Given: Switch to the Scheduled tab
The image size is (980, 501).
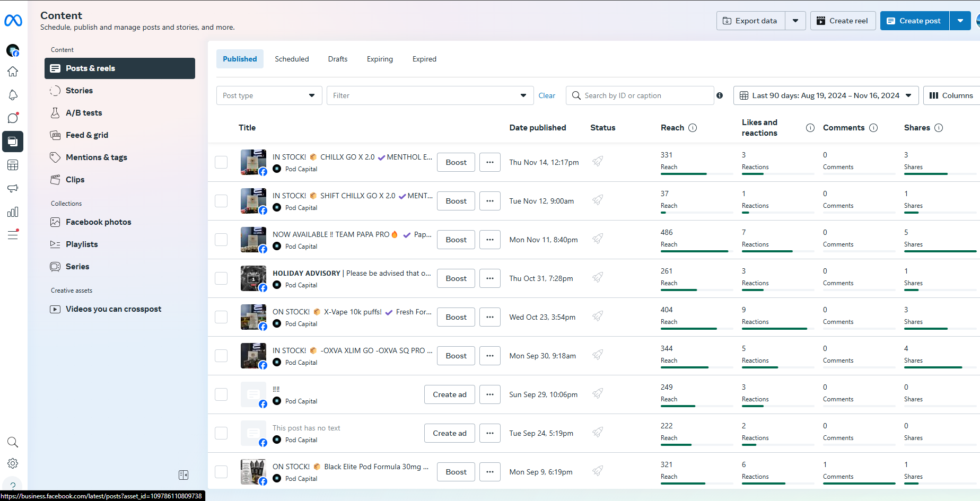Looking at the screenshot, I should point(292,59).
